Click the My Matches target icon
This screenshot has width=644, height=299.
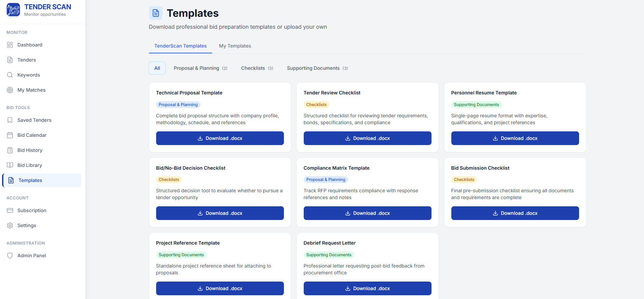click(x=10, y=90)
